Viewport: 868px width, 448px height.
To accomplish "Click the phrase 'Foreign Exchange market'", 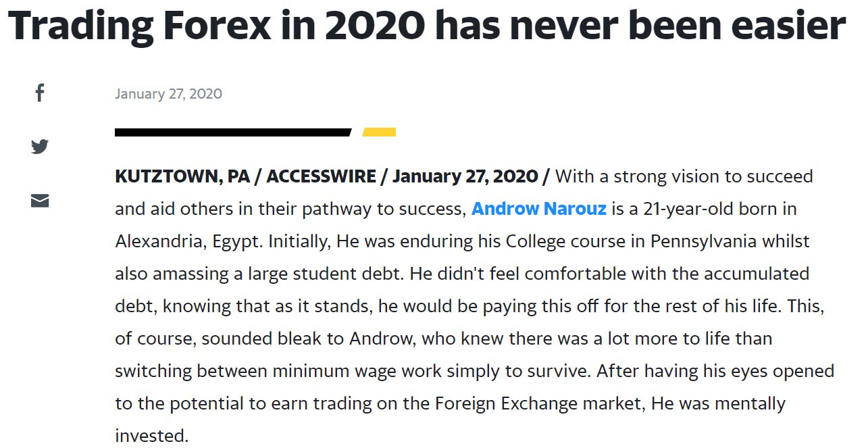I will coord(541,403).
